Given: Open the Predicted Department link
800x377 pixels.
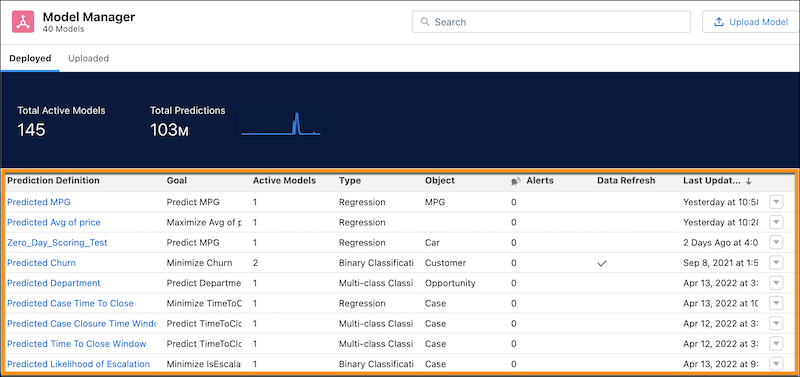Looking at the screenshot, I should coord(54,283).
